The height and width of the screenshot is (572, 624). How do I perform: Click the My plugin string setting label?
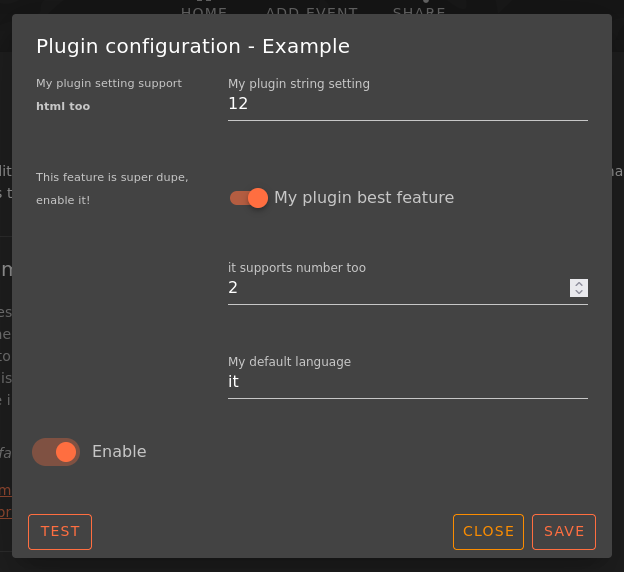tap(299, 84)
